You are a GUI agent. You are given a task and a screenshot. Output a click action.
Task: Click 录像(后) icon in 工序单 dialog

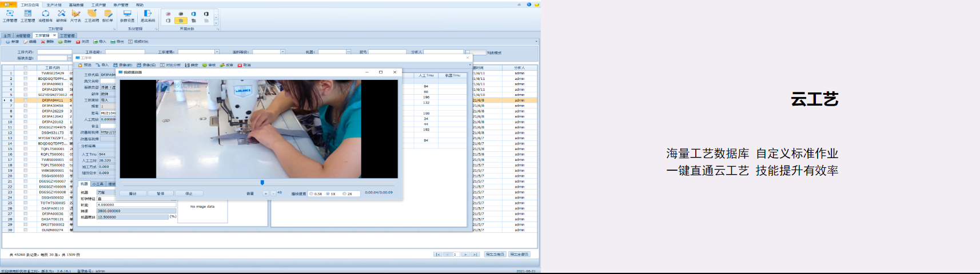tap(139, 65)
